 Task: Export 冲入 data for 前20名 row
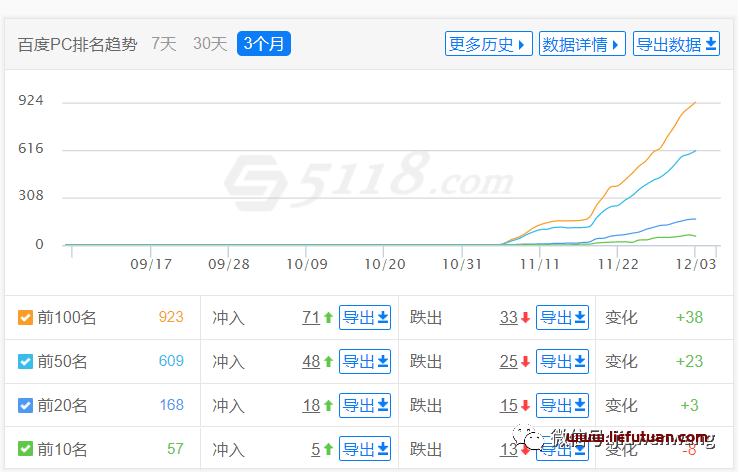pyautogui.click(x=365, y=405)
